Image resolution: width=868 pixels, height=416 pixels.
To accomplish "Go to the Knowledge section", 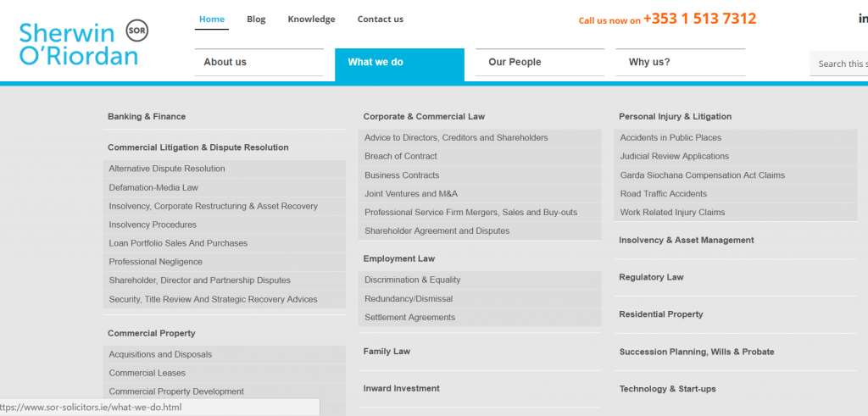I will (311, 19).
